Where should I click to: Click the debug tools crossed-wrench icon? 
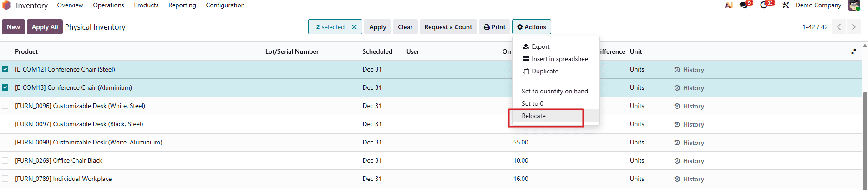pos(786,5)
